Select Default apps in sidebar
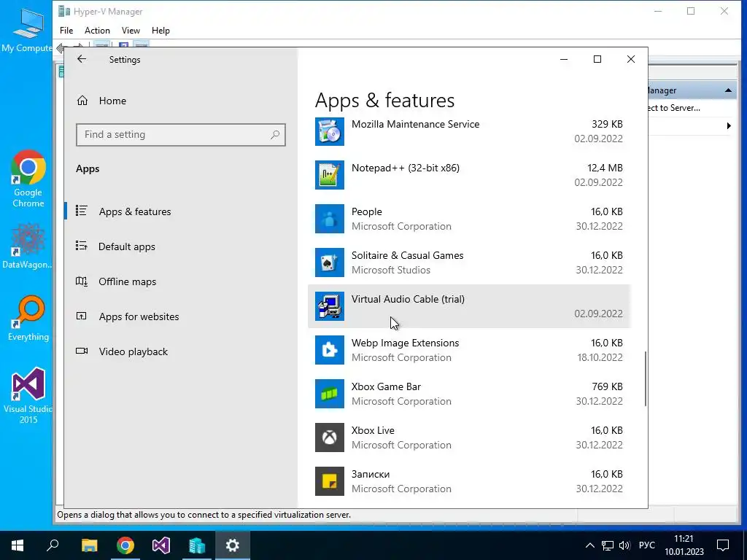 [x=181, y=246]
